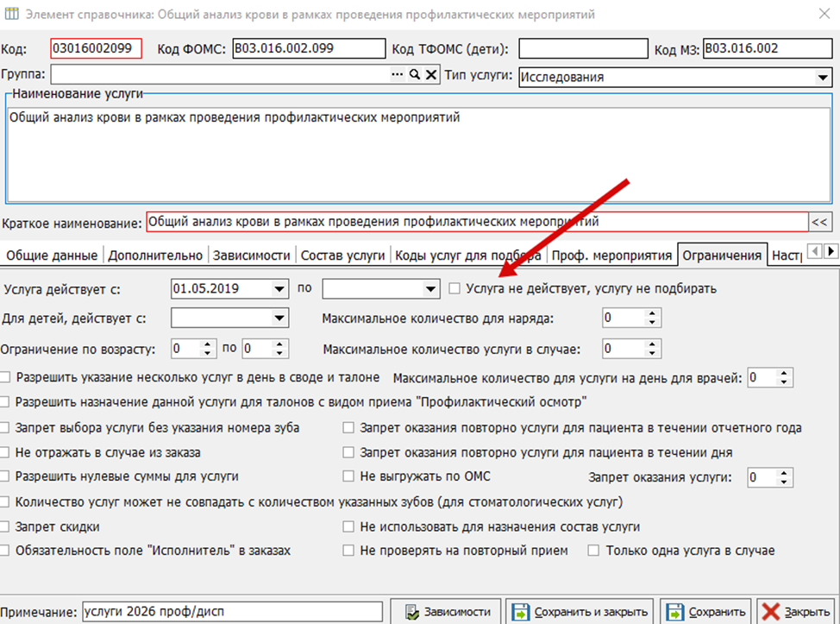Click 'Сохранить и закрыть' button
The width and height of the screenshot is (840, 624).
(x=580, y=612)
